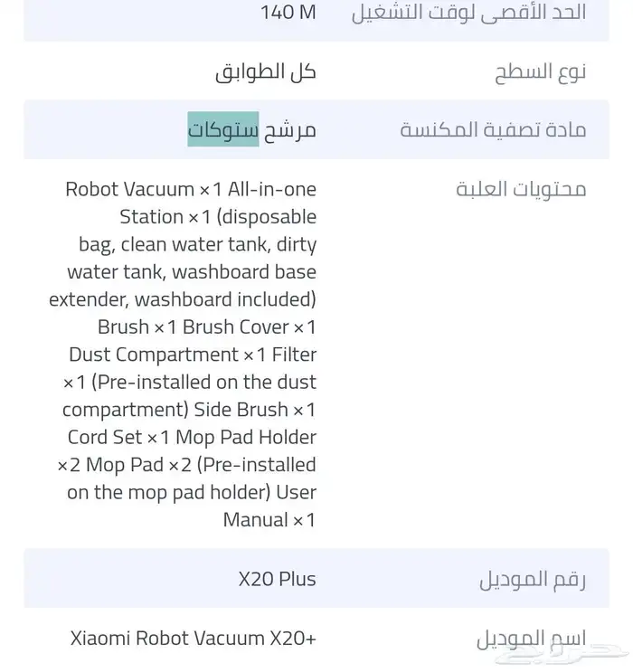633x672 pixels.
Task: Select the الحد الأقصى لوقت التشغيل label
Action: click(468, 12)
